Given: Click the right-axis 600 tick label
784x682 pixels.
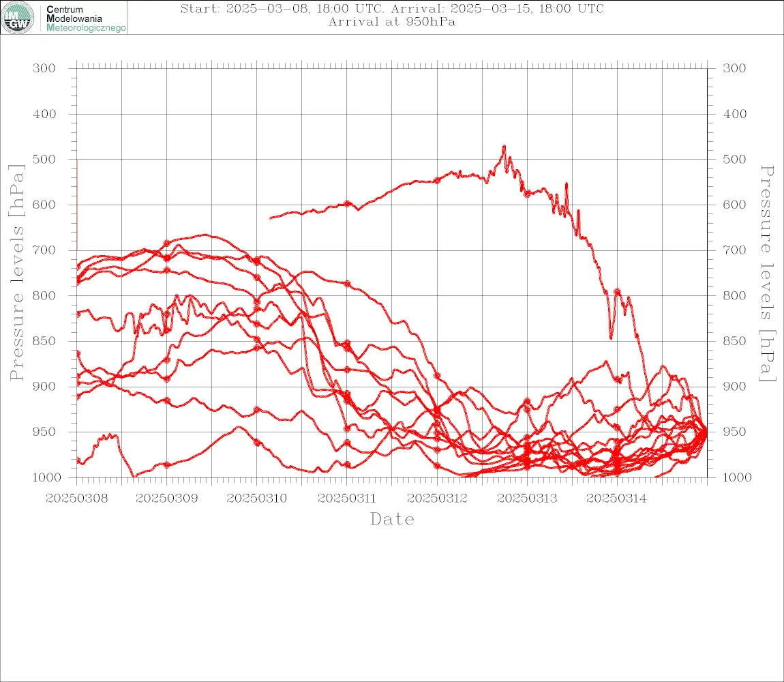Looking at the screenshot, I should pyautogui.click(x=734, y=205).
